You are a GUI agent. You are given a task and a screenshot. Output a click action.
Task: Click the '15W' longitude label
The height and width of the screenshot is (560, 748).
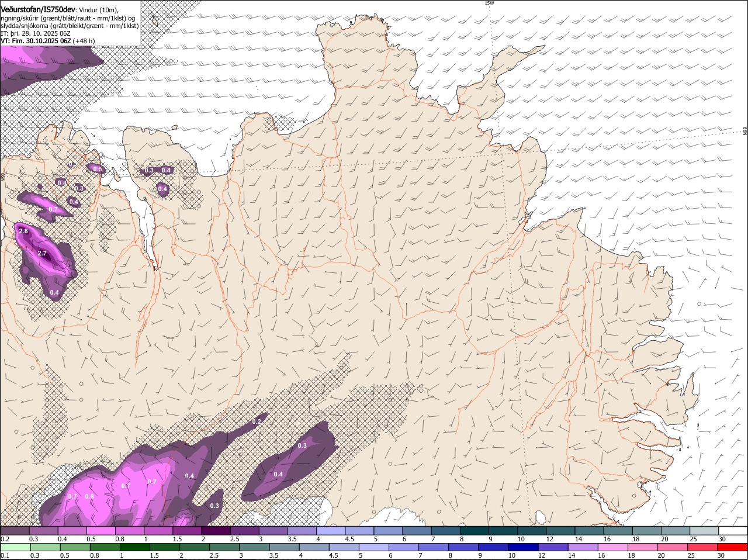click(x=489, y=3)
